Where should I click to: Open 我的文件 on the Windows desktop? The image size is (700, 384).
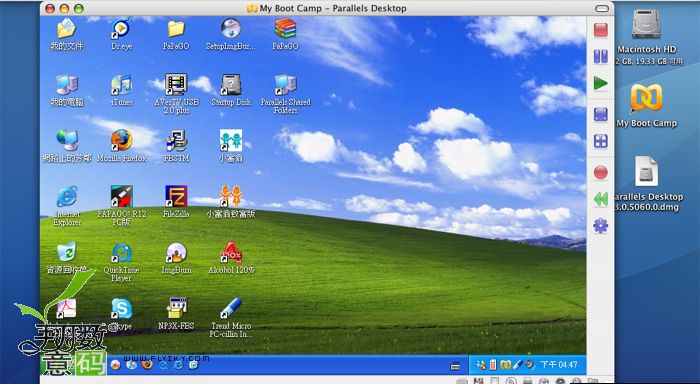67,34
